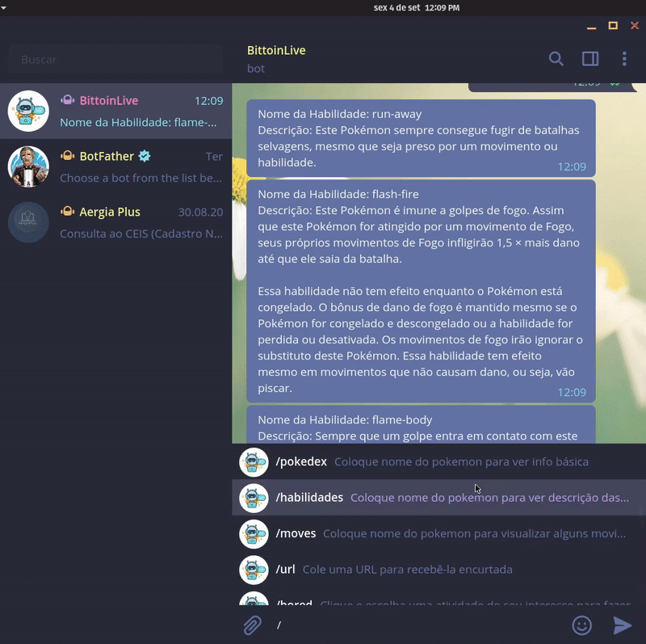The height and width of the screenshot is (644, 646).
Task: Click the flame-body ability message bubble
Action: pos(421,425)
